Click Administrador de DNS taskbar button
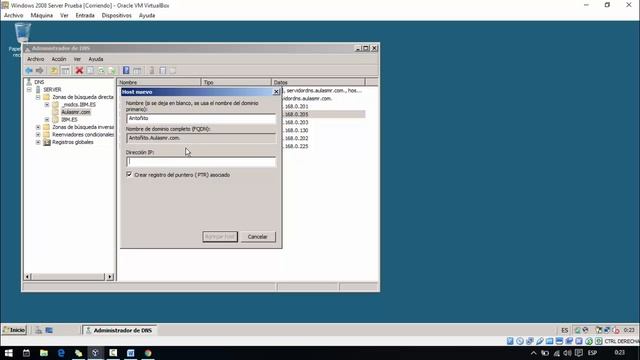The width and height of the screenshot is (640, 360). pos(119,330)
